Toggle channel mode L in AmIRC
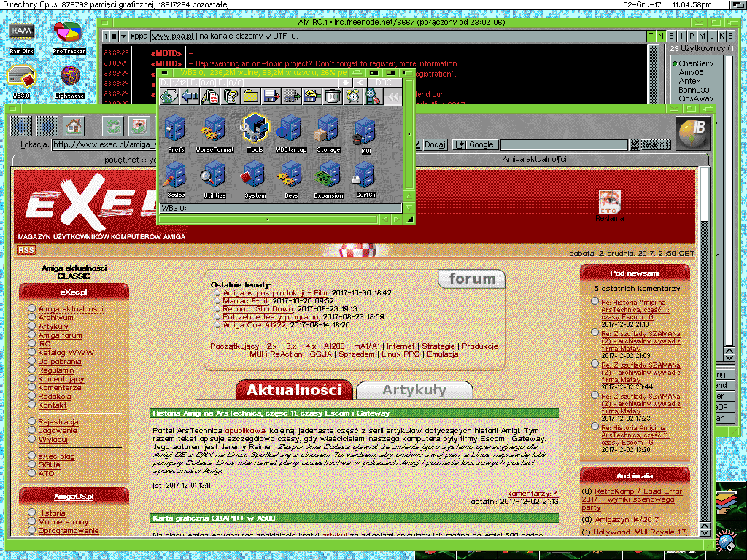The image size is (747, 560). (x=711, y=36)
